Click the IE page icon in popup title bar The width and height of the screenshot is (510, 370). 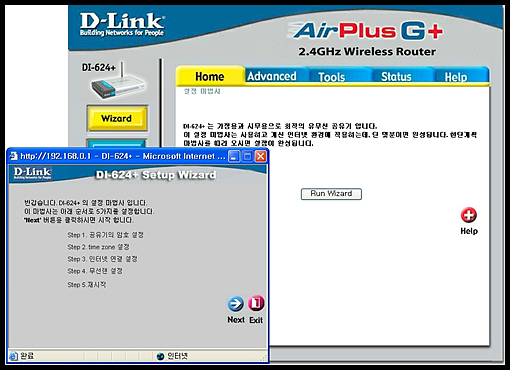[14, 156]
